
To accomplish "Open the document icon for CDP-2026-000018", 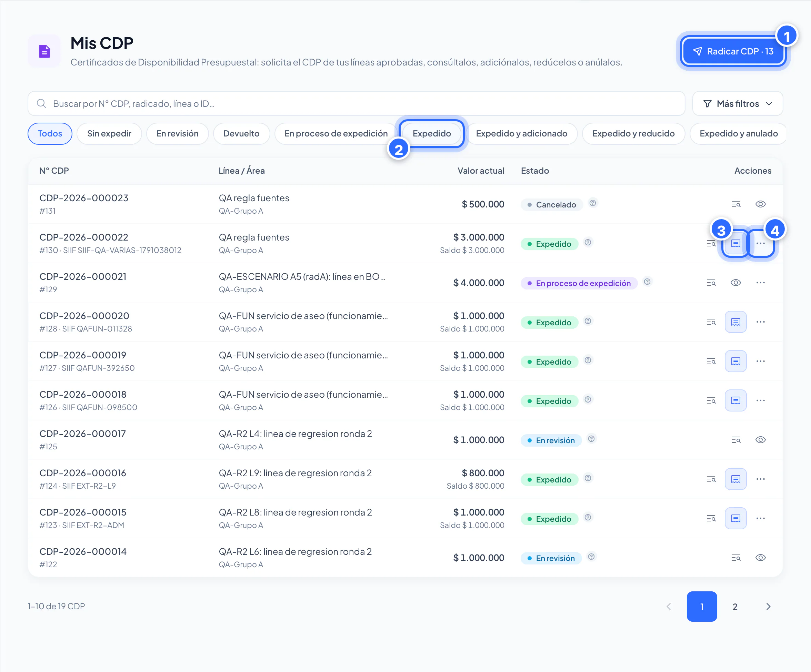I will pos(736,401).
